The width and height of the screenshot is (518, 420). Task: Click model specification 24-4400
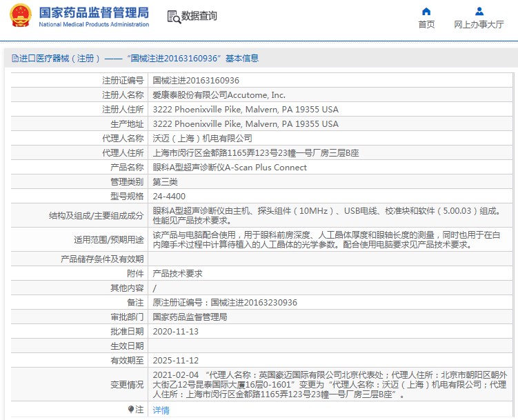click(169, 197)
